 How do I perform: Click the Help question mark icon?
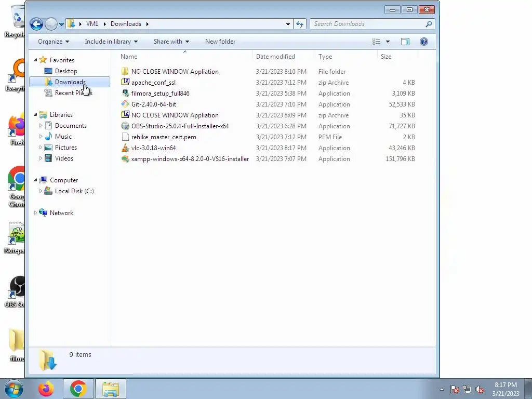click(x=424, y=42)
